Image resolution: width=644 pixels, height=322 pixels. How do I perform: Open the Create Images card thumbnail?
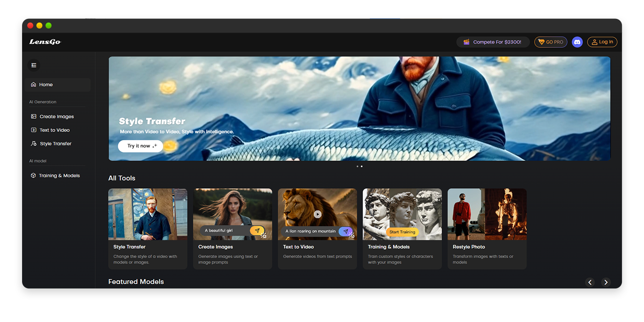[233, 214]
